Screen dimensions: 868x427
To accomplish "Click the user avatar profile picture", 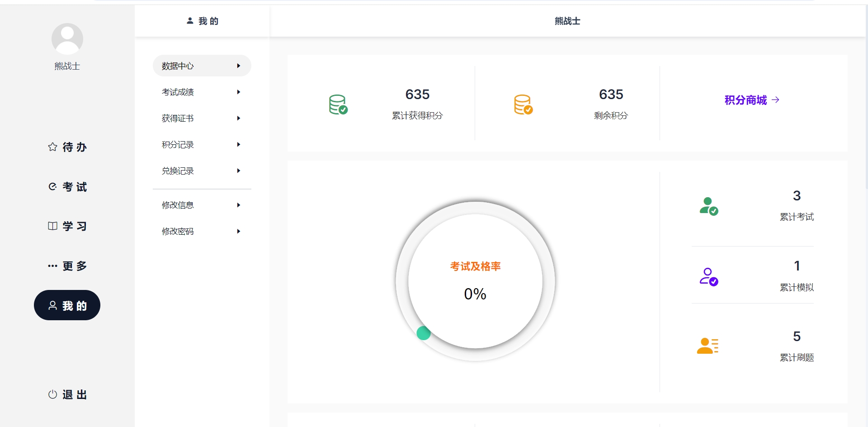I will pos(67,39).
